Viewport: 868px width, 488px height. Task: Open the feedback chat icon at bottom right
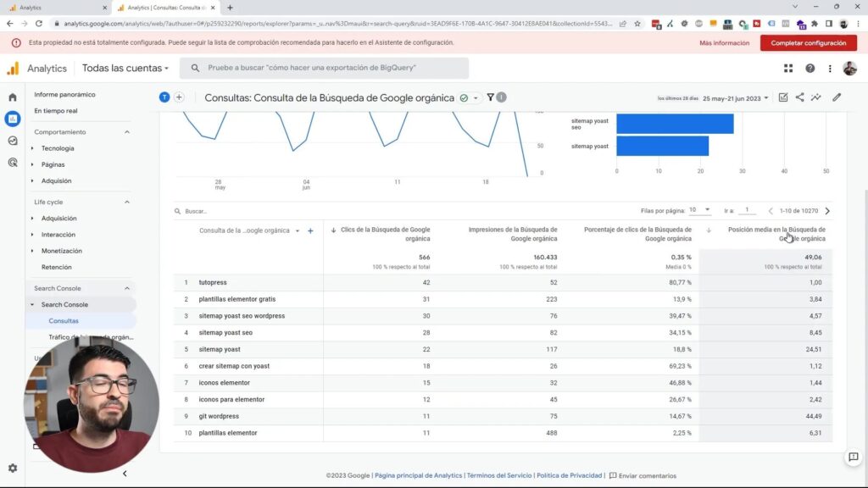(853, 457)
